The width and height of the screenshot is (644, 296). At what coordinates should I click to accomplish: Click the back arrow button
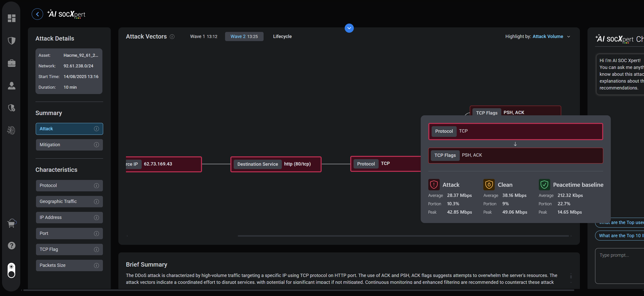37,14
